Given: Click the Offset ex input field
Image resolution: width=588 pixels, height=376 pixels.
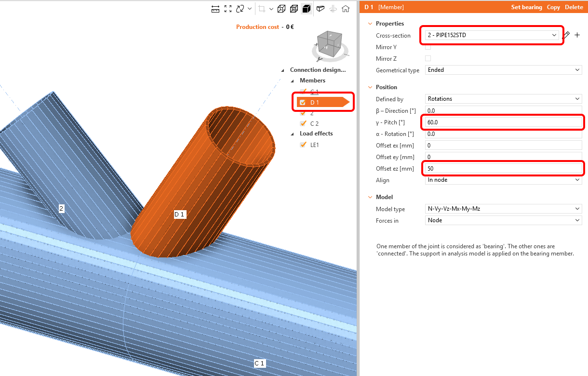Looking at the screenshot, I should point(504,145).
